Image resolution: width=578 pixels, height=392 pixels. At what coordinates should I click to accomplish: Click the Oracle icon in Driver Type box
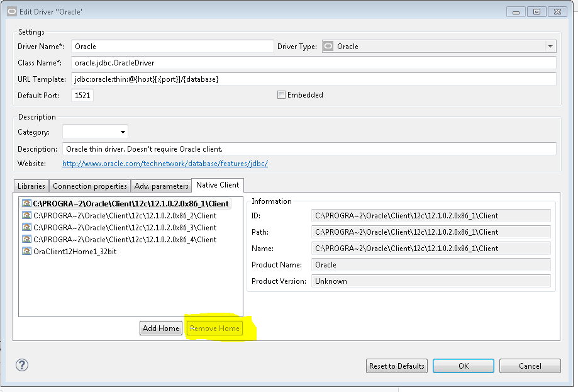point(328,46)
